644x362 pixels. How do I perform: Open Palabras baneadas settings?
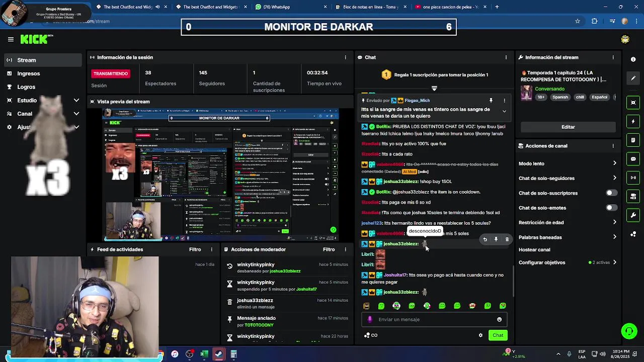coord(568,237)
